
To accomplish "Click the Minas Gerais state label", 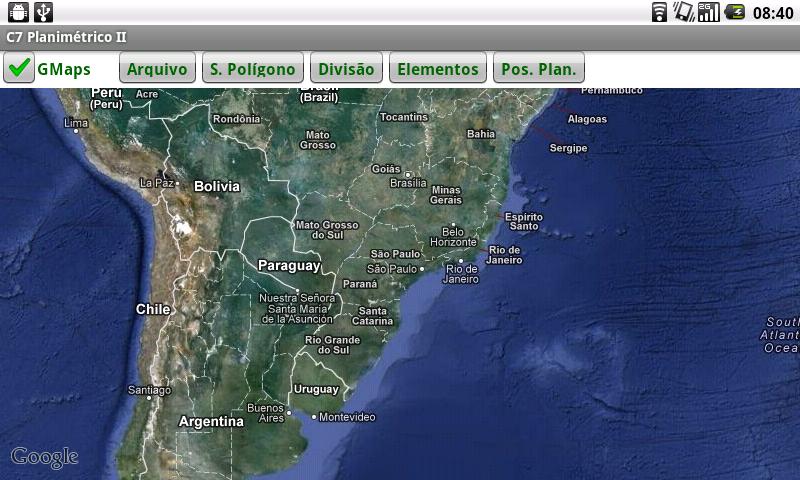I will click(x=446, y=195).
